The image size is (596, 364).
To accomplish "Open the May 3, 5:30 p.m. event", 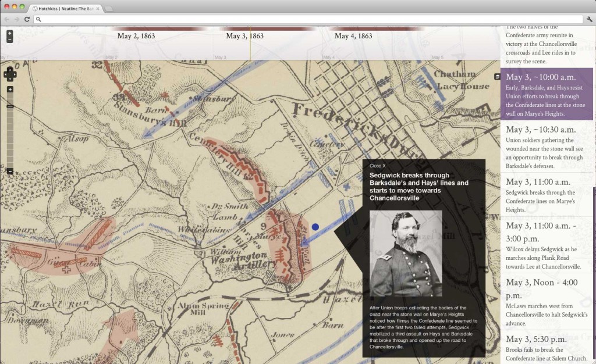I will point(546,348).
